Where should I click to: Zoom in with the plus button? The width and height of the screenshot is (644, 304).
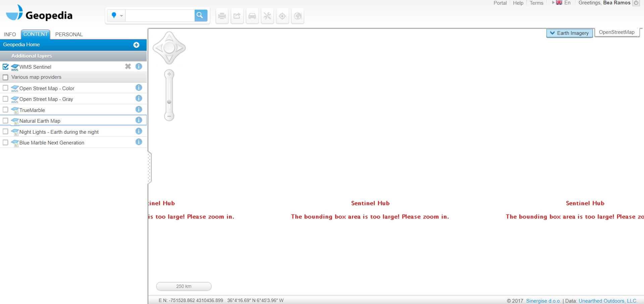tap(169, 74)
